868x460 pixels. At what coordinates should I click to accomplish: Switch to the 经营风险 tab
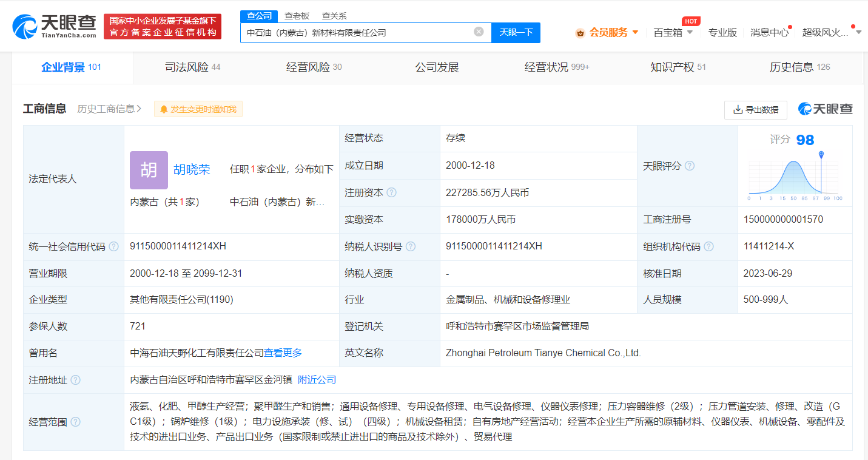click(x=314, y=67)
